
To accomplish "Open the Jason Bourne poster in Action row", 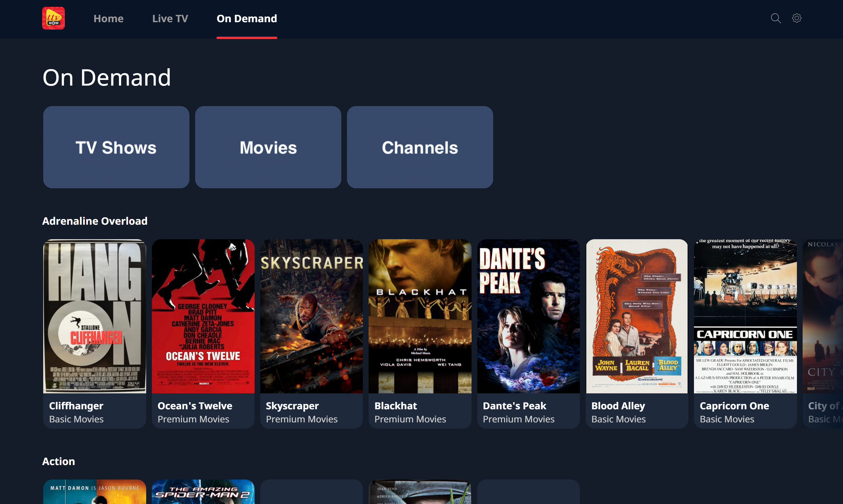I will click(95, 492).
